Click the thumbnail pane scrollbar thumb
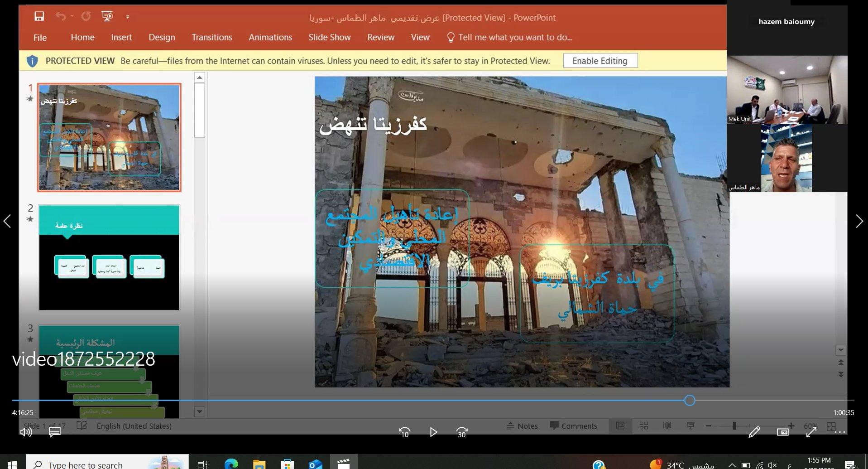 point(200,111)
